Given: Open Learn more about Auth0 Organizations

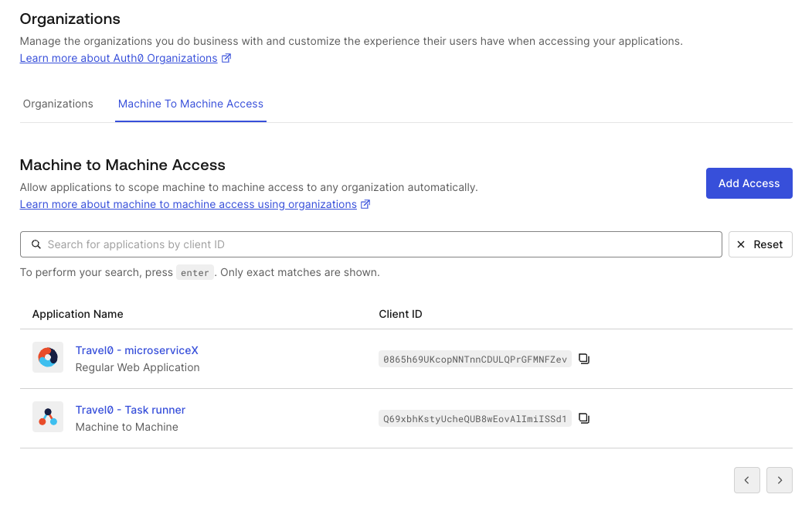Looking at the screenshot, I should (118, 58).
